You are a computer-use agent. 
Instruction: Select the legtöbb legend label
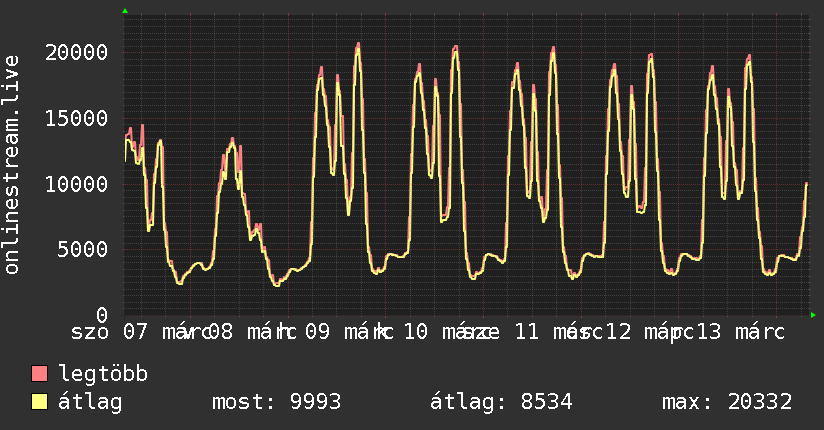click(103, 375)
